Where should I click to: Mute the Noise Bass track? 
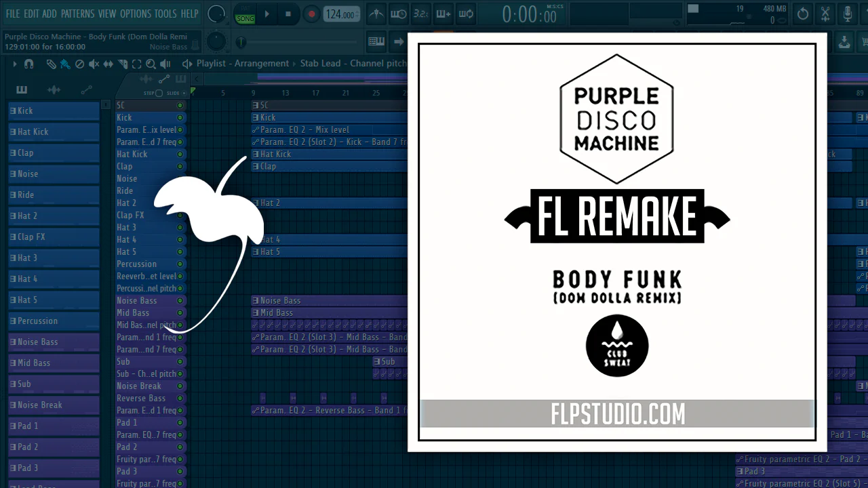click(180, 300)
